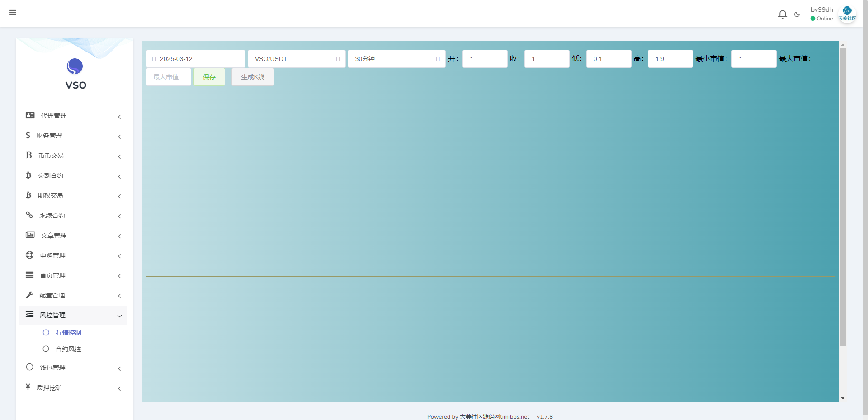The image size is (868, 420).
Task: Click the 质押挖矿 yen icon
Action: pos(28,387)
